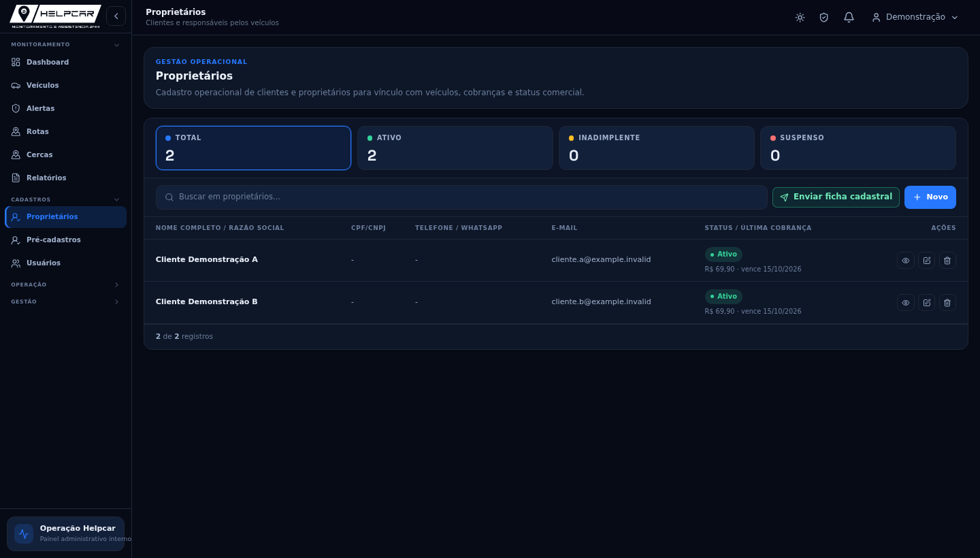Open Cercas in the sidebar
980x558 pixels.
point(65,154)
